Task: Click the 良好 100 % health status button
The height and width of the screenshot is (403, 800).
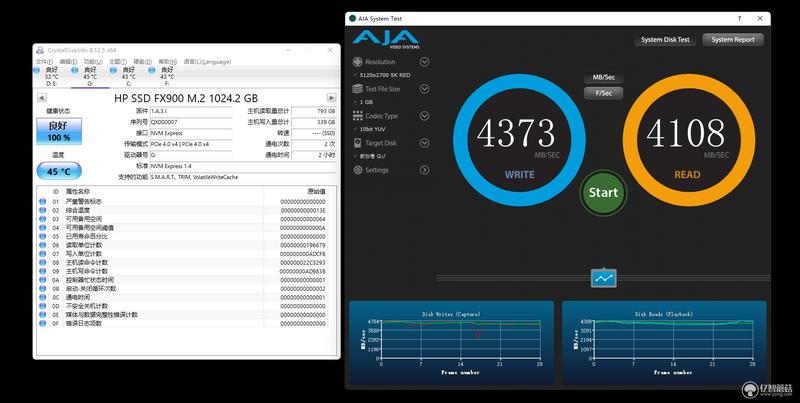Action: pyautogui.click(x=59, y=131)
